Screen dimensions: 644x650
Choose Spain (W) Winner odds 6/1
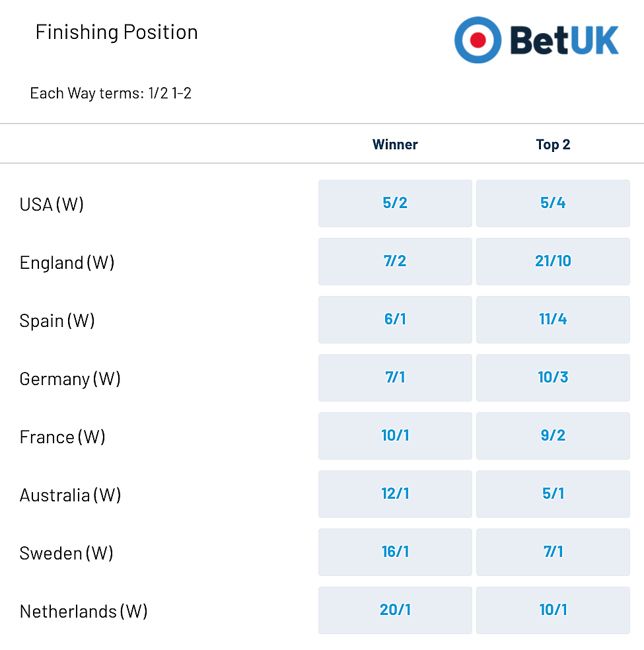coord(395,320)
